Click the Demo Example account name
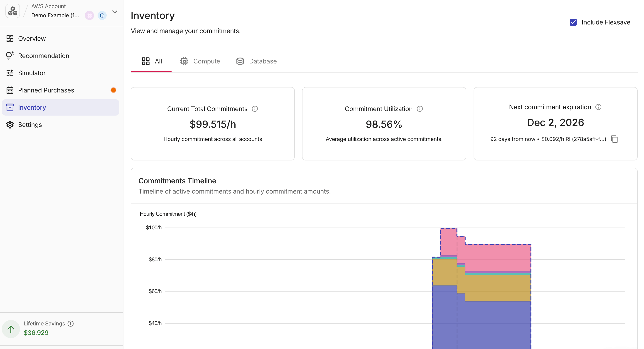 point(55,15)
